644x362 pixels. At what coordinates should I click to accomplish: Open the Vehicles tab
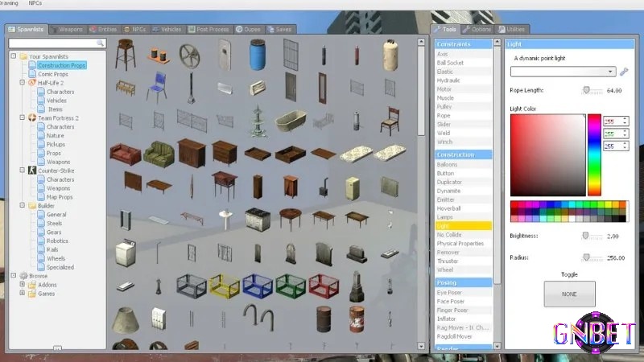tap(167, 30)
